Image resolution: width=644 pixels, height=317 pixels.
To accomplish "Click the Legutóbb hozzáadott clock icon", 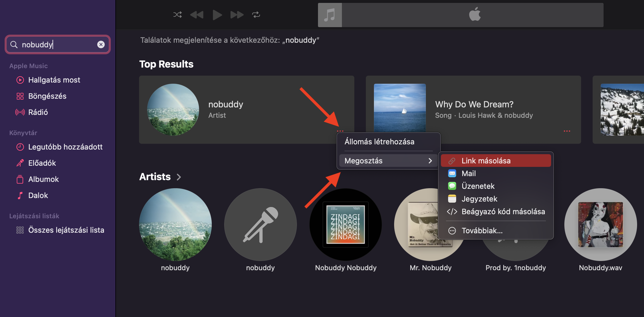I will pos(20,147).
